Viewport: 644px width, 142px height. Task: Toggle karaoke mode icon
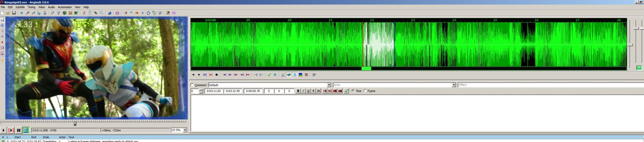coord(314,75)
